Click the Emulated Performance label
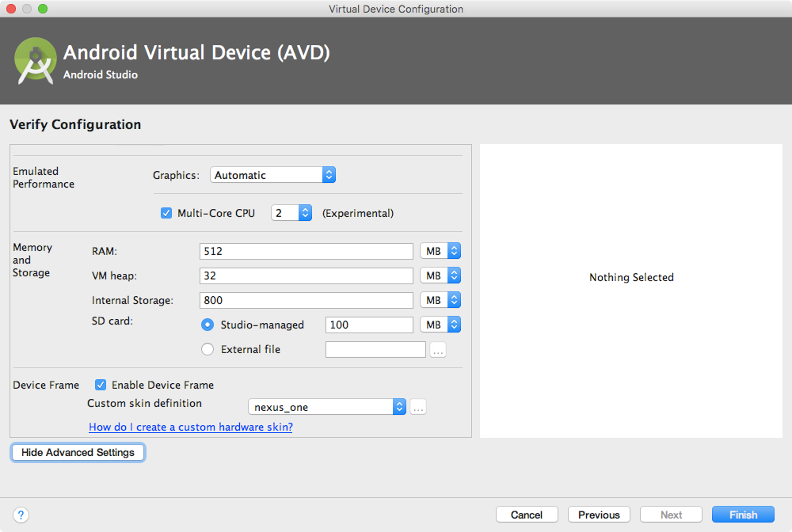The width and height of the screenshot is (792, 532). coord(44,177)
